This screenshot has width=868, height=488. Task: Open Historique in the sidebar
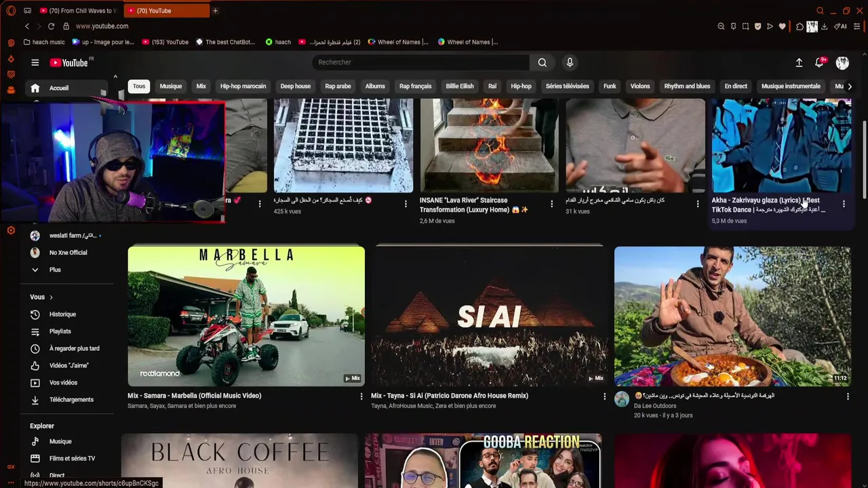coord(62,314)
